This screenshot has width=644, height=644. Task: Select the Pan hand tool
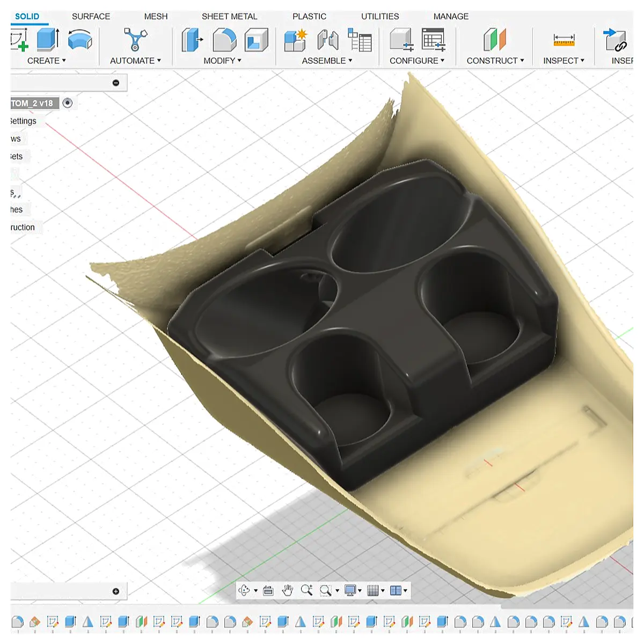pos(288,590)
